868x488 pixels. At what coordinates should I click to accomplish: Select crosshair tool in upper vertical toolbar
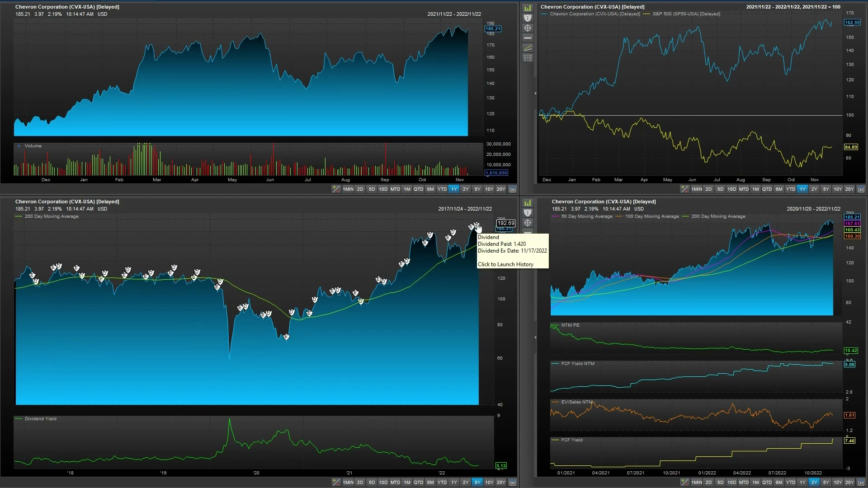pos(528,28)
